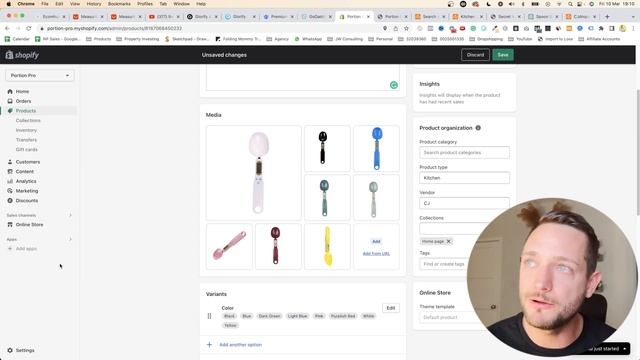Open Inventory under Products

point(27,130)
